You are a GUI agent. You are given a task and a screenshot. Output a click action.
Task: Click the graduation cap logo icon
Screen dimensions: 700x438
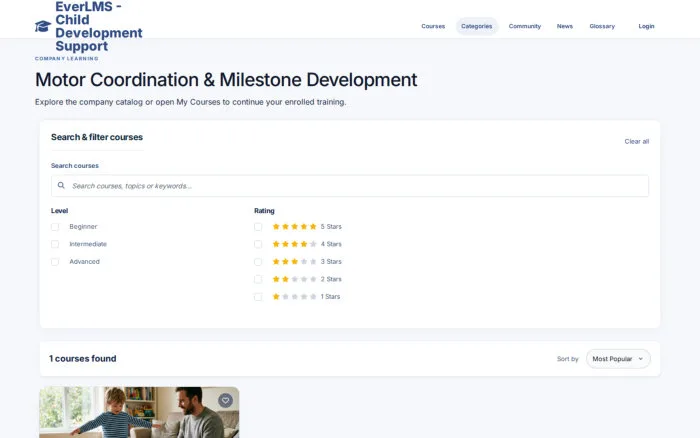(43, 26)
